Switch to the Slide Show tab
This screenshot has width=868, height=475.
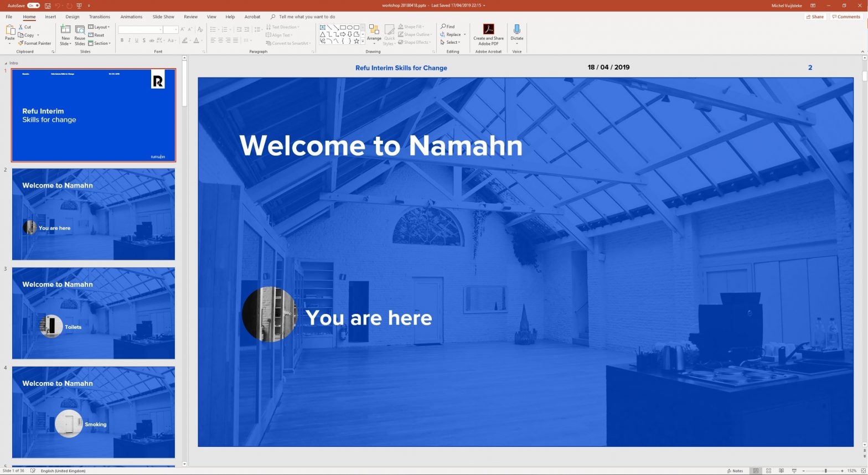[163, 17]
